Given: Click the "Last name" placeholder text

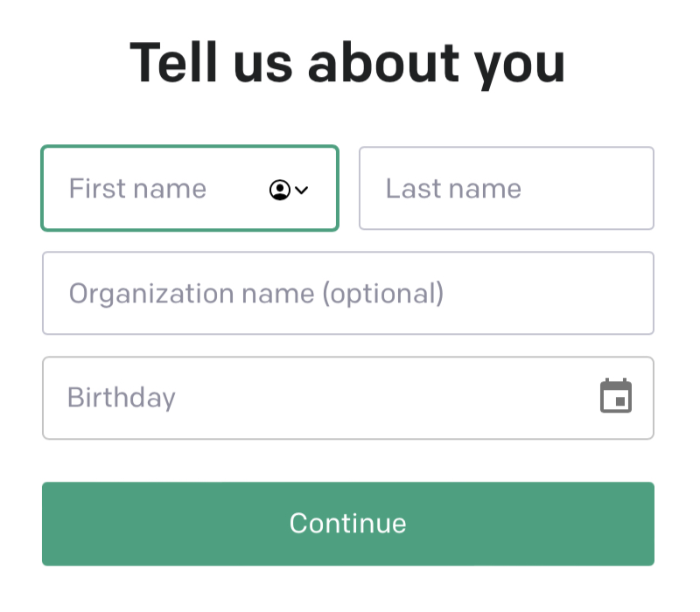Looking at the screenshot, I should (x=453, y=189).
